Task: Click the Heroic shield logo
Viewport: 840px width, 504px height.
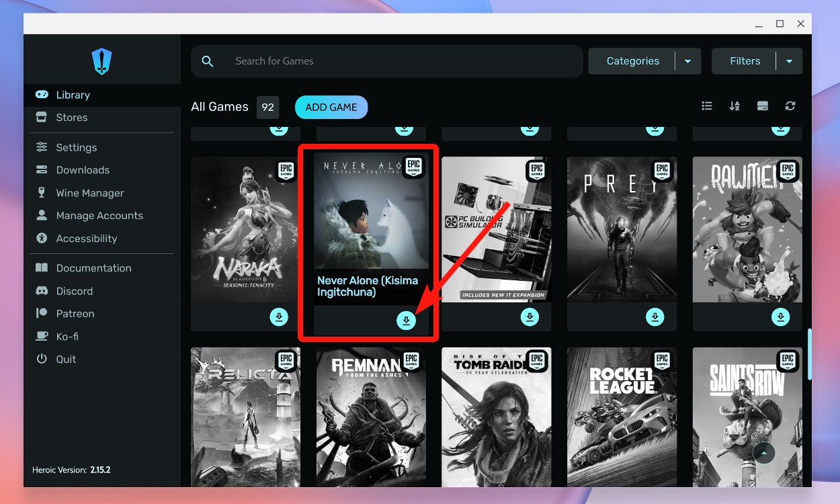Action: [x=101, y=60]
